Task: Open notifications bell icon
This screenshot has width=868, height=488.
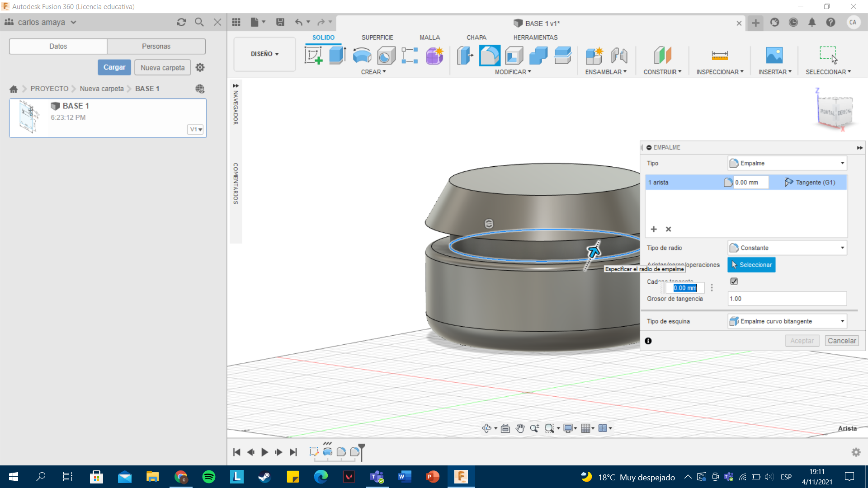Action: point(812,22)
